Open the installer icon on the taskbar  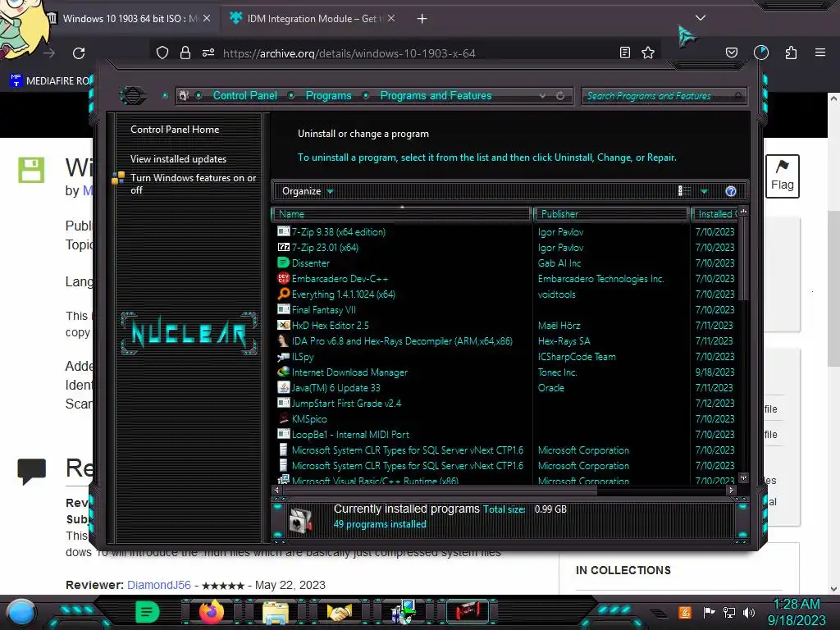pyautogui.click(x=404, y=612)
